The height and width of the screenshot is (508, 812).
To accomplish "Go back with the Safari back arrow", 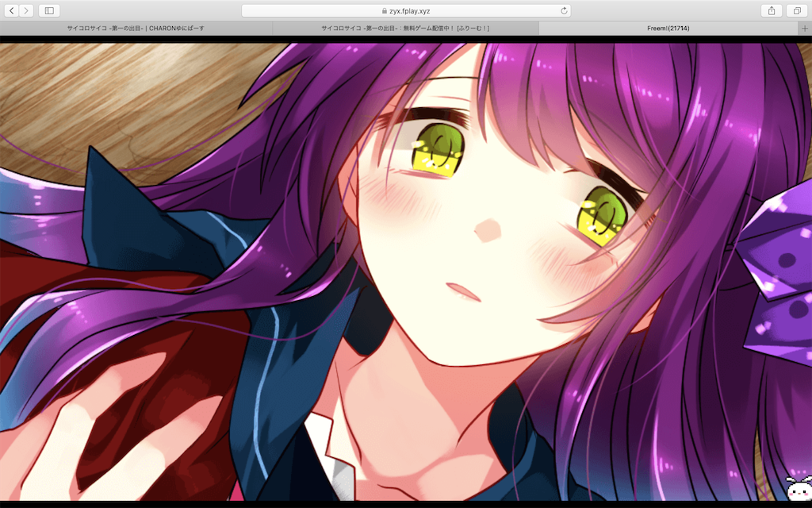I will click(11, 10).
